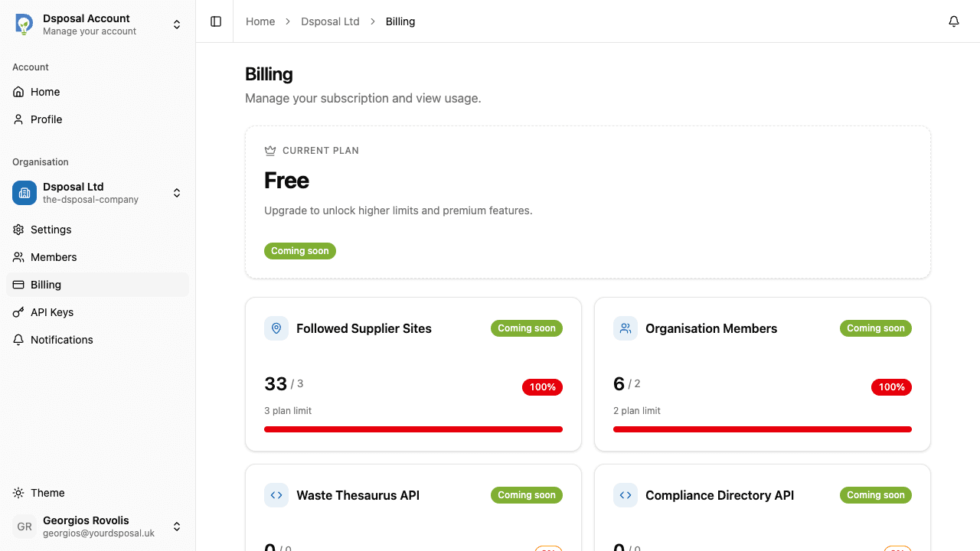Click the Followed Supplier Sites progress bar
The height and width of the screenshot is (551, 980).
[413, 429]
